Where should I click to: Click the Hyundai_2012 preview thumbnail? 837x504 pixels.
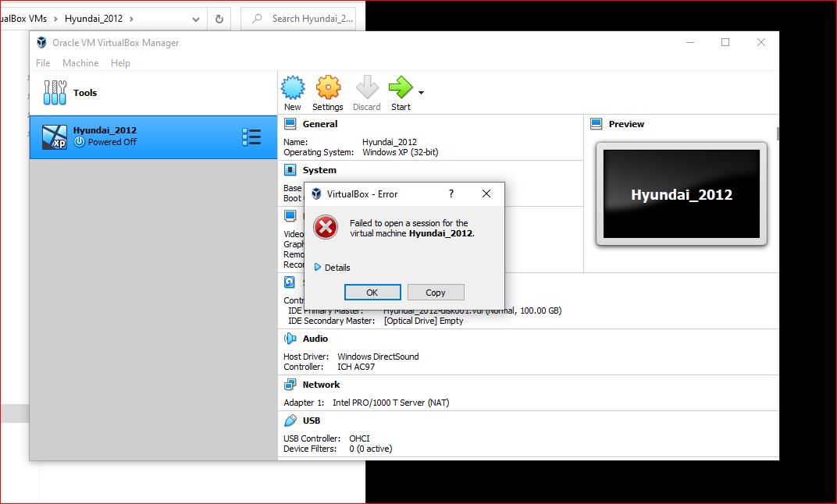[x=682, y=194]
